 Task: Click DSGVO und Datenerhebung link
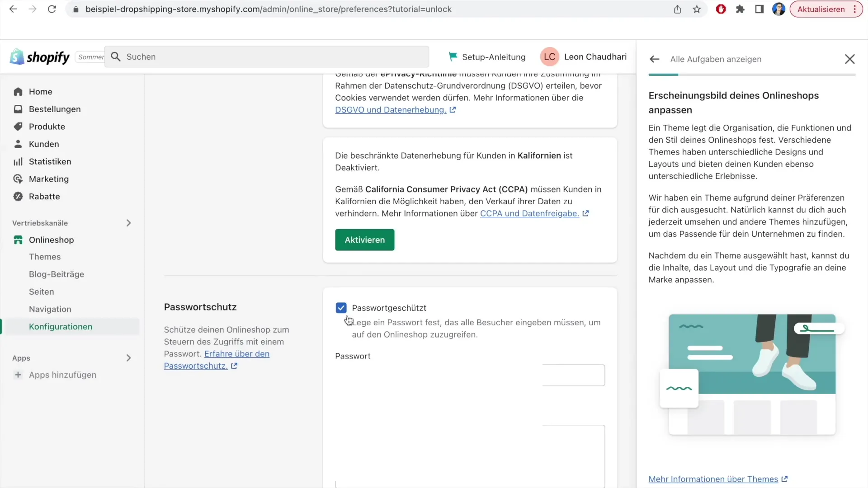tap(391, 109)
